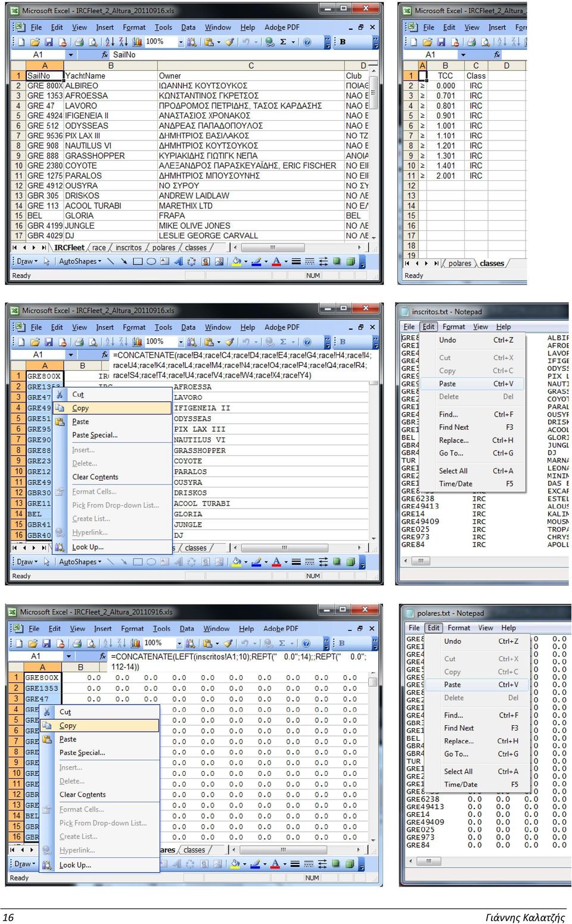This screenshot has width=572, height=924.
Task: Click Format Painter in the IRCFleet-sheet Excel window
Action: click(229, 42)
